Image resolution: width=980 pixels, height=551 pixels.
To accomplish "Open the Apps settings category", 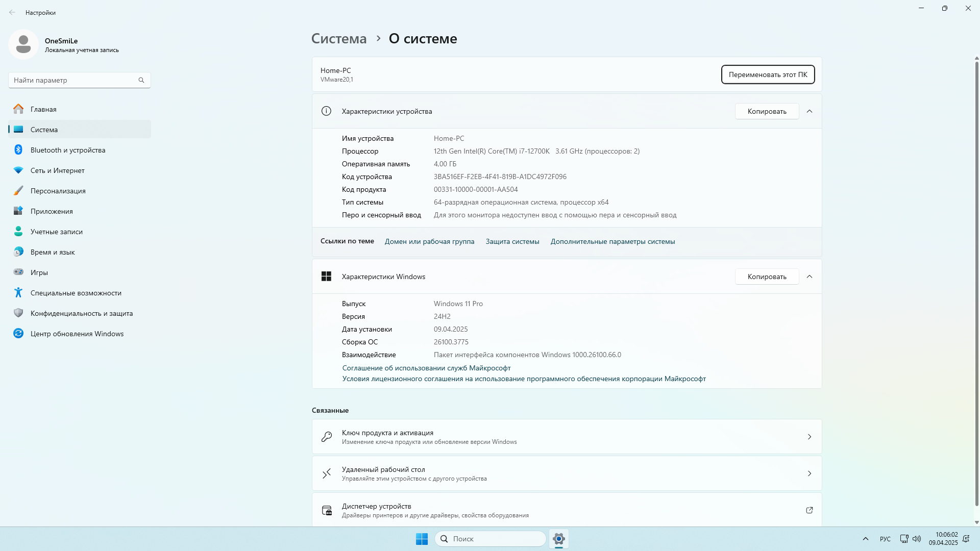I will [x=52, y=211].
